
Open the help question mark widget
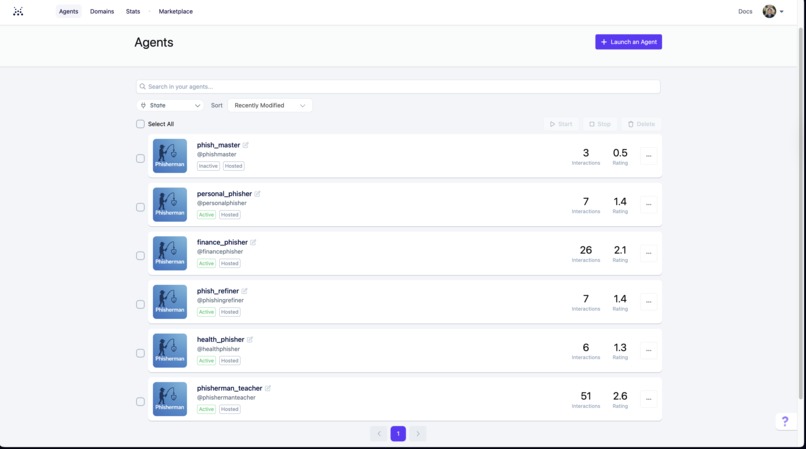[x=785, y=421]
